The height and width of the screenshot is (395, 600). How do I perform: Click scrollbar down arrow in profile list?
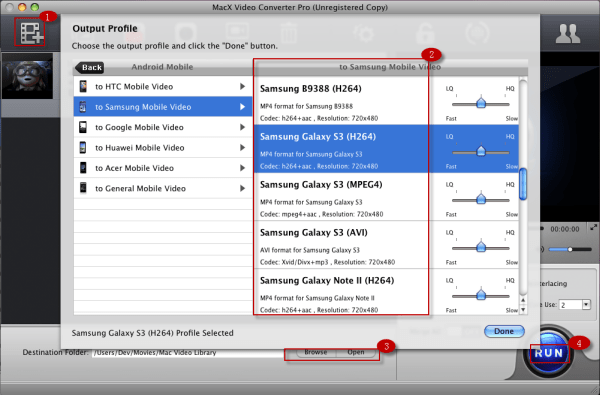pos(523,309)
